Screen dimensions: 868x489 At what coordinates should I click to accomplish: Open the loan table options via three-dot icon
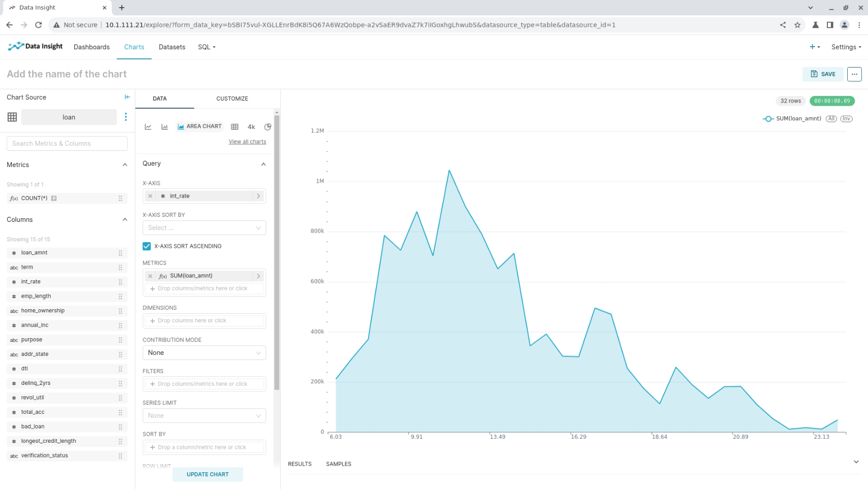(125, 117)
